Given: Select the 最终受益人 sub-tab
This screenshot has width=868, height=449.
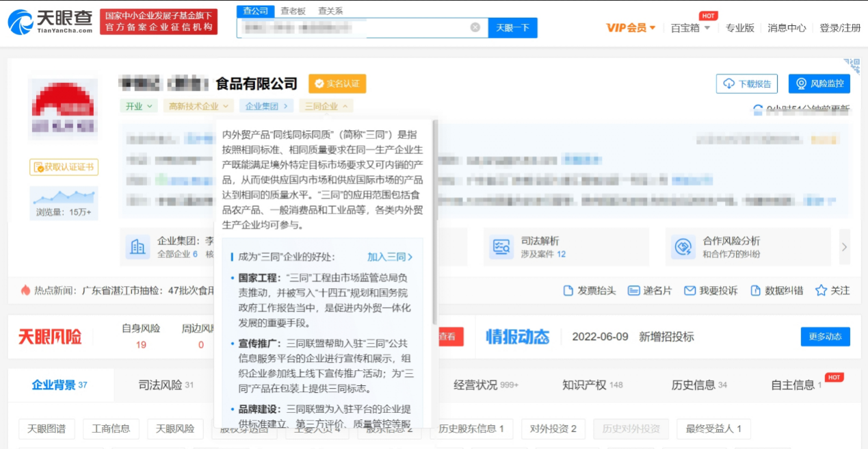Looking at the screenshot, I should [x=714, y=429].
